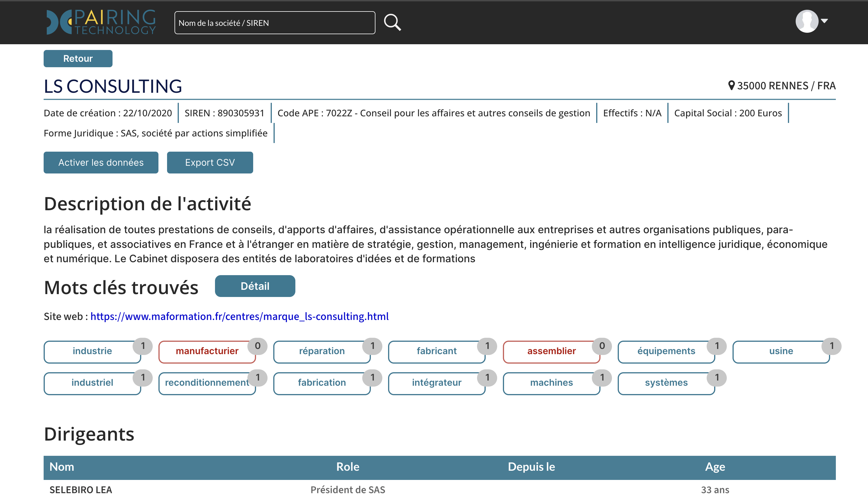
Task: Click the count badge on fabricant
Action: [x=487, y=346]
